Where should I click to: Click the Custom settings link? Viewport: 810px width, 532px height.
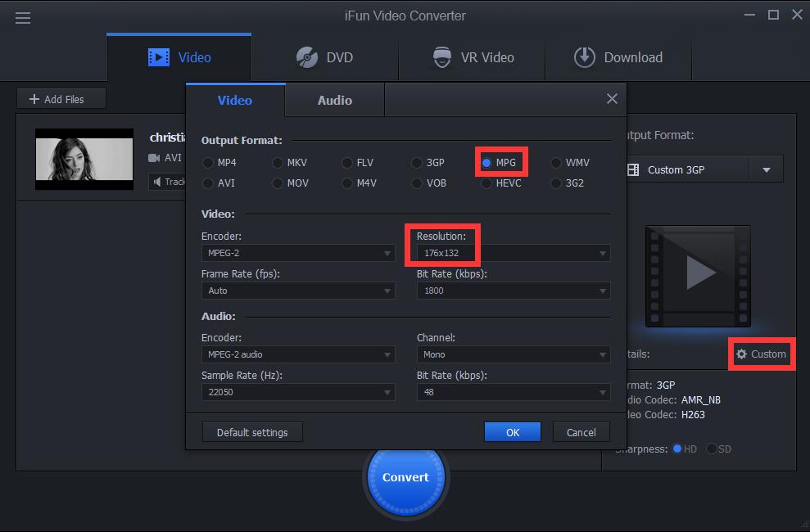coord(762,354)
